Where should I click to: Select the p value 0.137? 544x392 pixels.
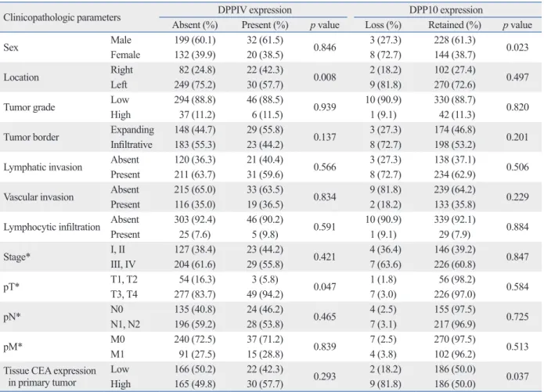pos(325,137)
